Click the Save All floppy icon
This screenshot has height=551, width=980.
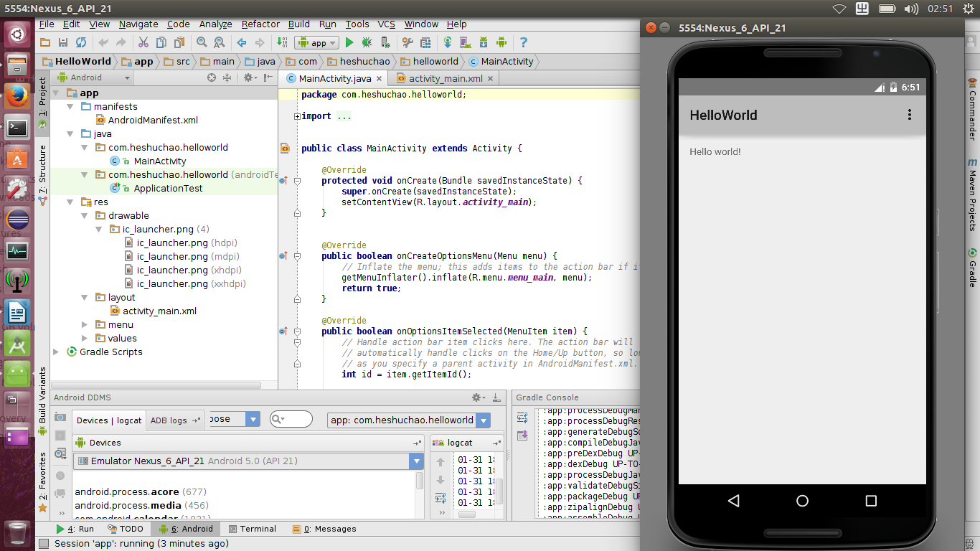63,43
